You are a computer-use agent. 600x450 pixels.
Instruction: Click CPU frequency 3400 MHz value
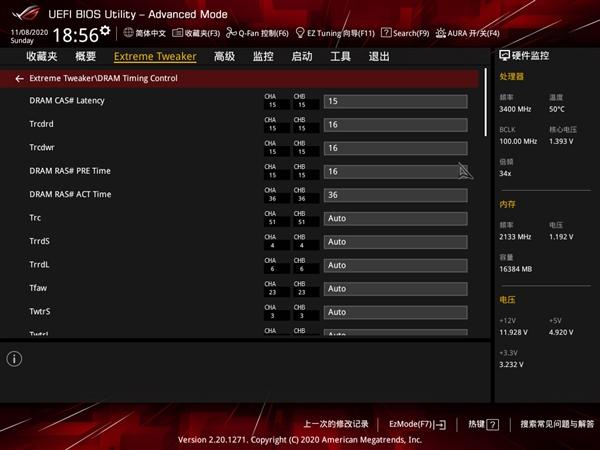[515, 109]
